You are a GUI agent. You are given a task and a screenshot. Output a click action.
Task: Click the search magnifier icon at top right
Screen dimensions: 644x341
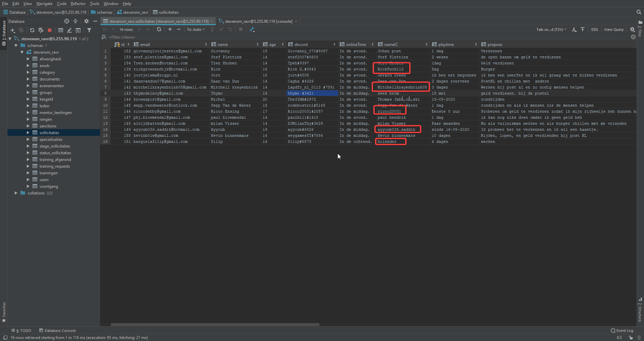pyautogui.click(x=639, y=12)
